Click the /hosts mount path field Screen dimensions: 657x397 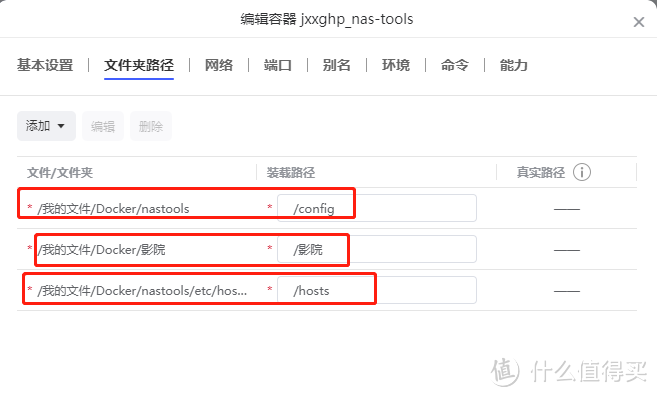tap(377, 290)
